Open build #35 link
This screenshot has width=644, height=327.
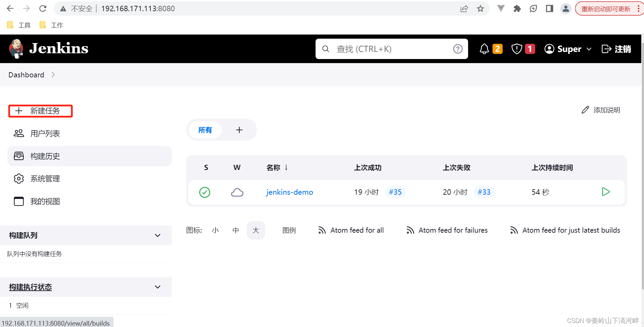(x=395, y=192)
